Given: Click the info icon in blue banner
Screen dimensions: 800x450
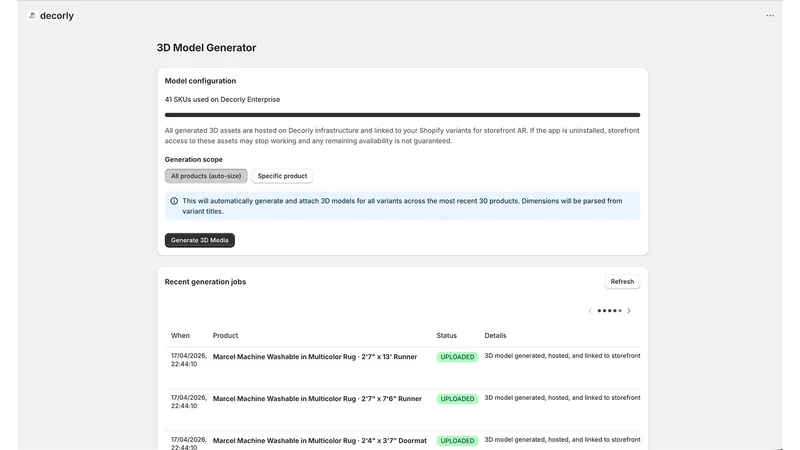Looking at the screenshot, I should click(174, 201).
